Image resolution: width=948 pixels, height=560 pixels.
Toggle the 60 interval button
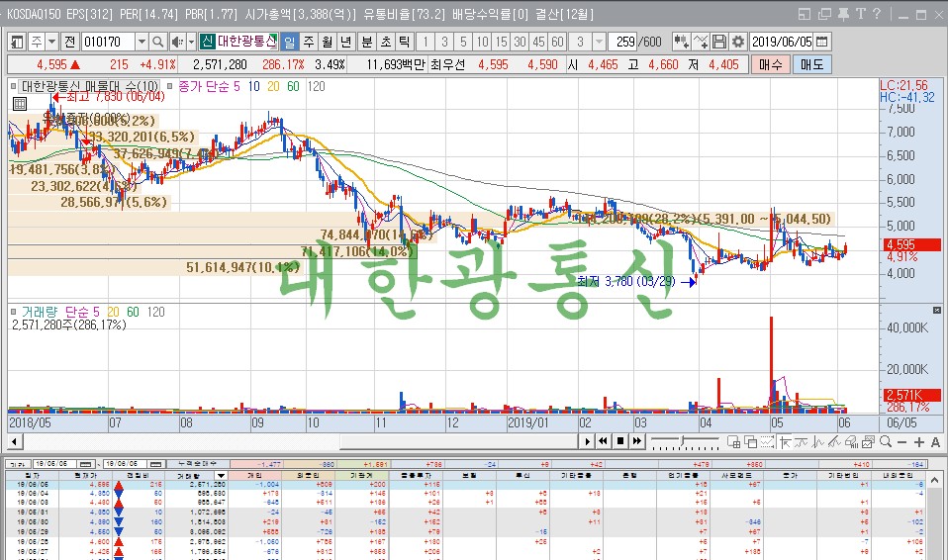(557, 42)
